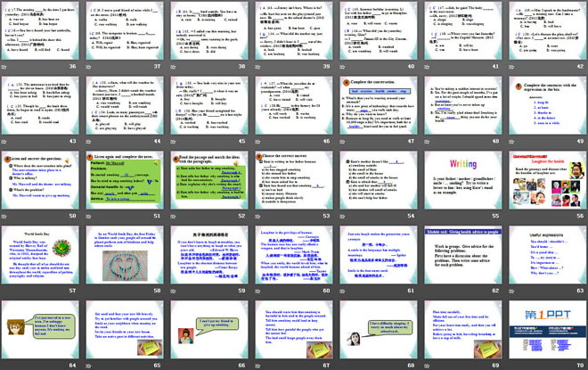Select the 'Useful expressions' slide 63
This screenshot has height=370, width=588.
click(x=548, y=254)
